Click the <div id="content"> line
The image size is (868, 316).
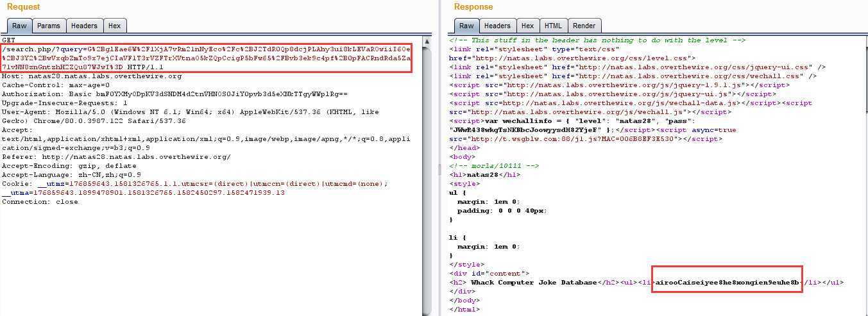coord(489,273)
